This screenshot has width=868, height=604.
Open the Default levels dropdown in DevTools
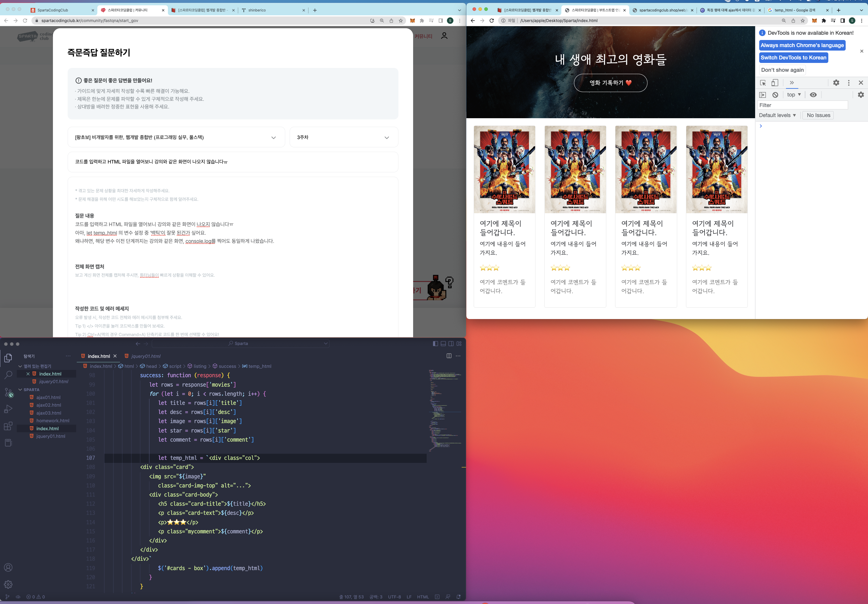(x=777, y=115)
